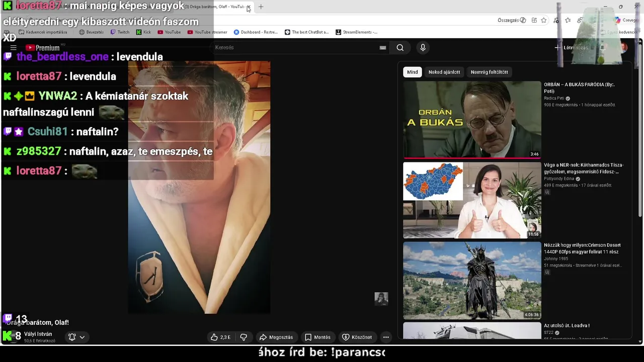Click title 'Az utolsó út. Leadva !'

coord(567,325)
